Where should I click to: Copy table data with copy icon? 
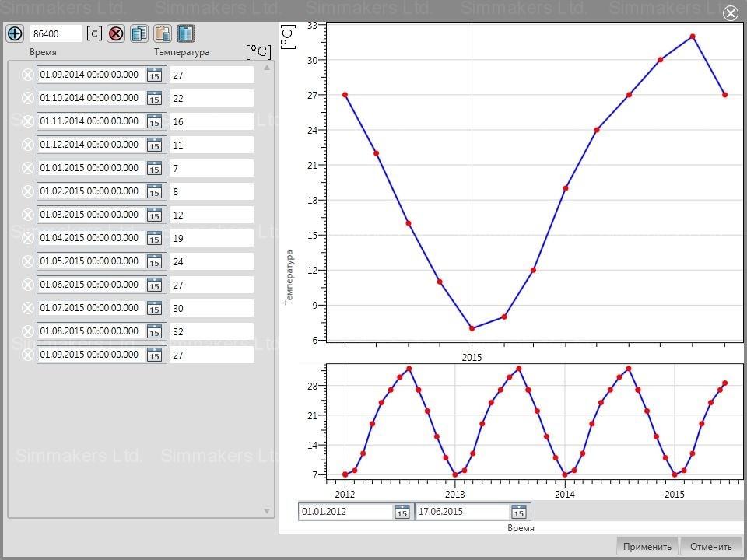pyautogui.click(x=139, y=33)
